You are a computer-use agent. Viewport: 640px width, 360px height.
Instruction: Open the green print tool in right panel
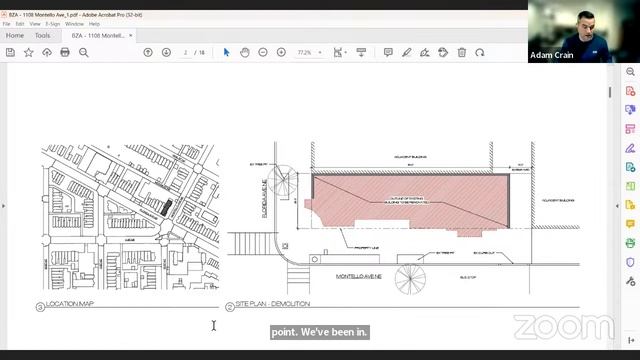[630, 243]
